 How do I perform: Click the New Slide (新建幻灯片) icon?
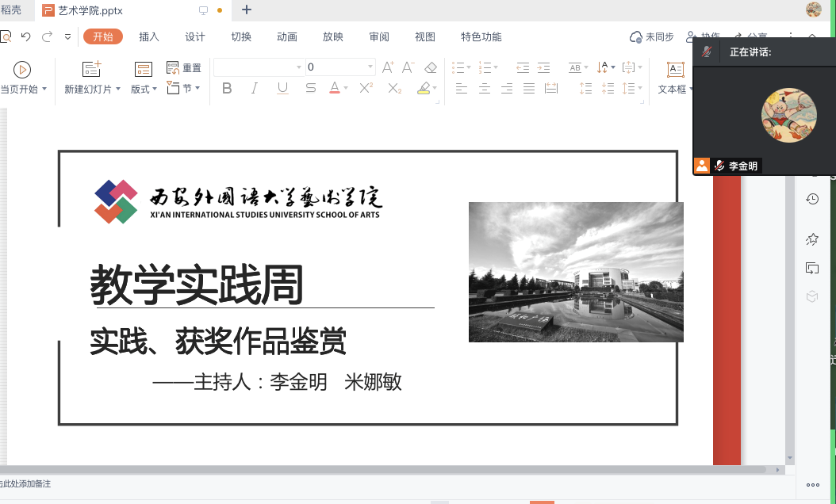coord(92,70)
